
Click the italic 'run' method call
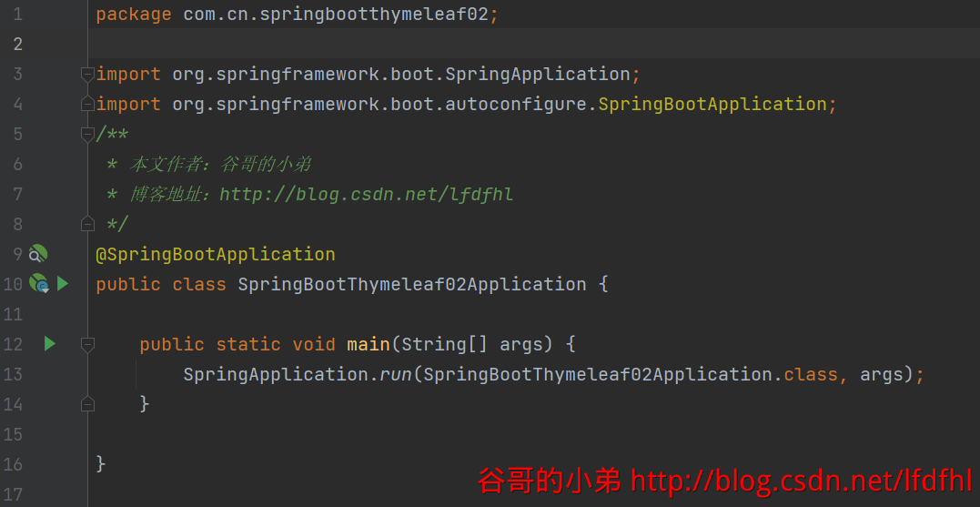[395, 374]
